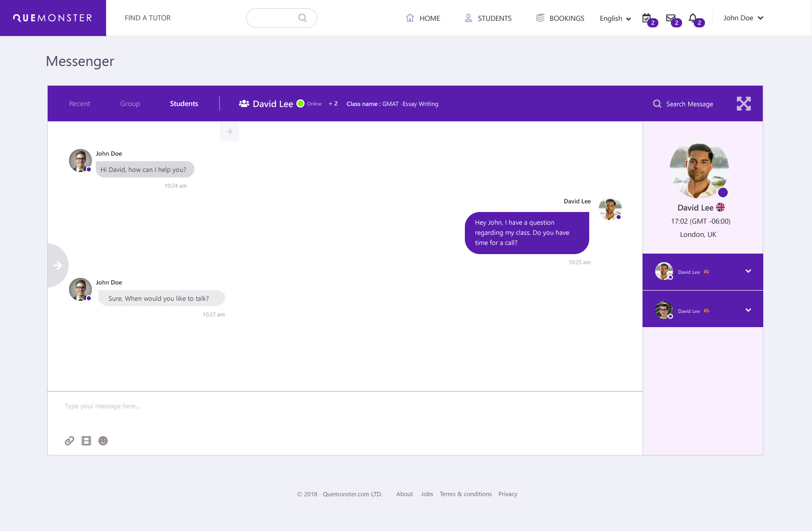Open the John Doe account dropdown

tap(742, 18)
